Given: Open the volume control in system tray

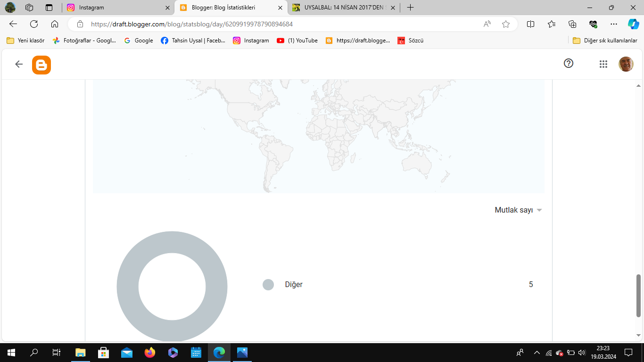Looking at the screenshot, I should click(582, 353).
